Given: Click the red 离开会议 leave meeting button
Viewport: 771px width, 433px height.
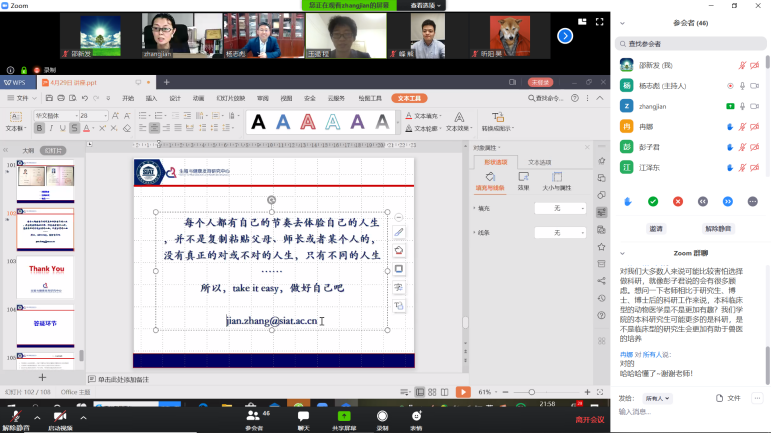Looking at the screenshot, I should [589, 420].
